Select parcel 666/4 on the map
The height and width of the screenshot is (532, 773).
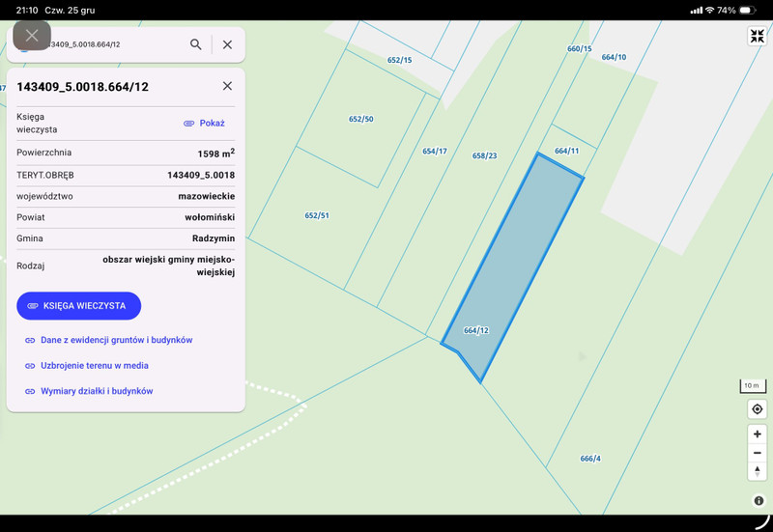click(590, 458)
